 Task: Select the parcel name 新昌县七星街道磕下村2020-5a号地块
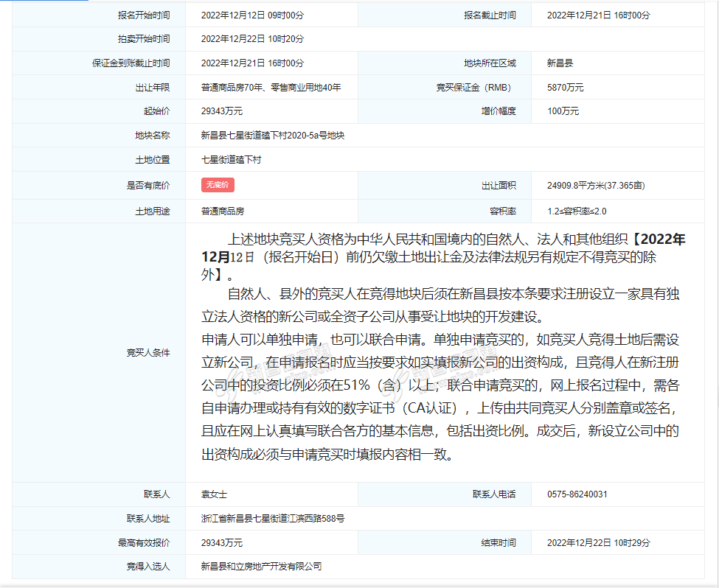[273, 136]
